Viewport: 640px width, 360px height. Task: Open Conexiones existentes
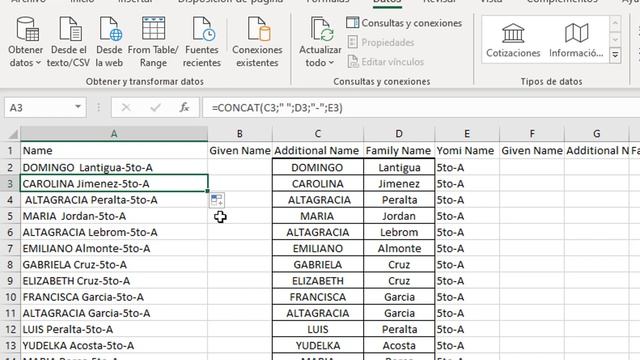(x=257, y=42)
